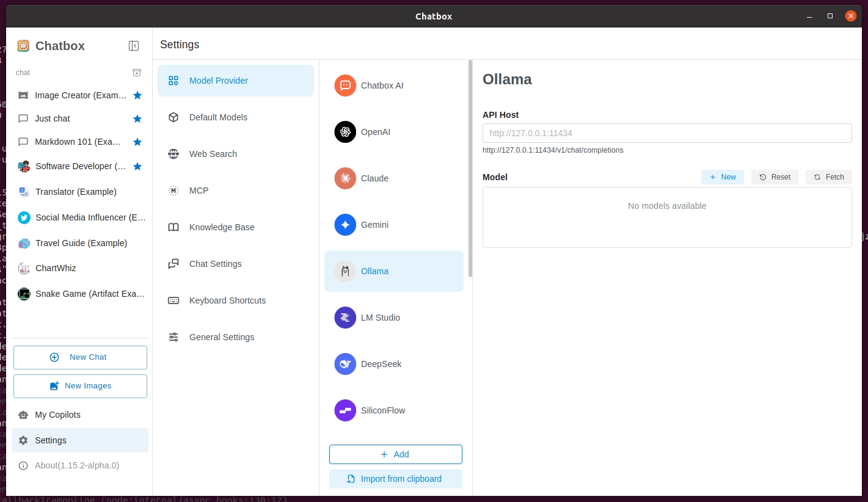Image resolution: width=868 pixels, height=502 pixels.
Task: Click Import from clipboard
Action: click(x=396, y=479)
